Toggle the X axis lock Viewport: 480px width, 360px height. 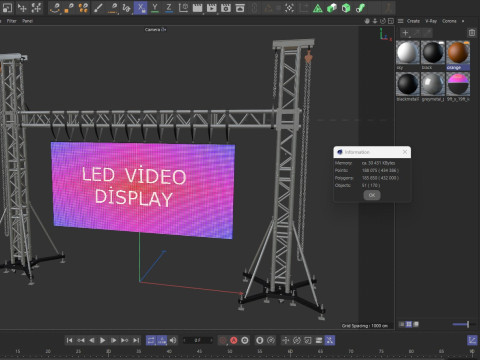tap(140, 7)
